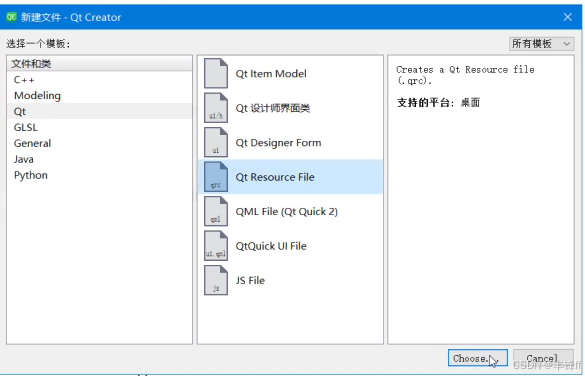
Task: Click the 支持的平台 platform text
Action: coord(438,103)
